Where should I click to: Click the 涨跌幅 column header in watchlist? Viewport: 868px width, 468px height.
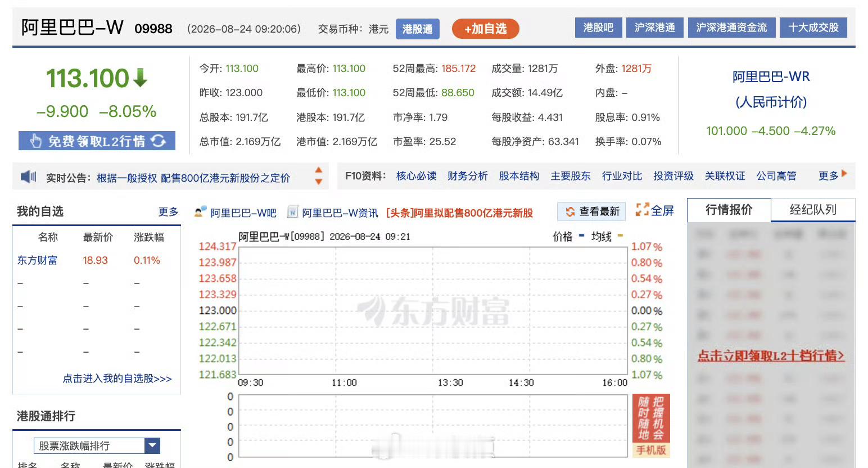click(x=149, y=237)
